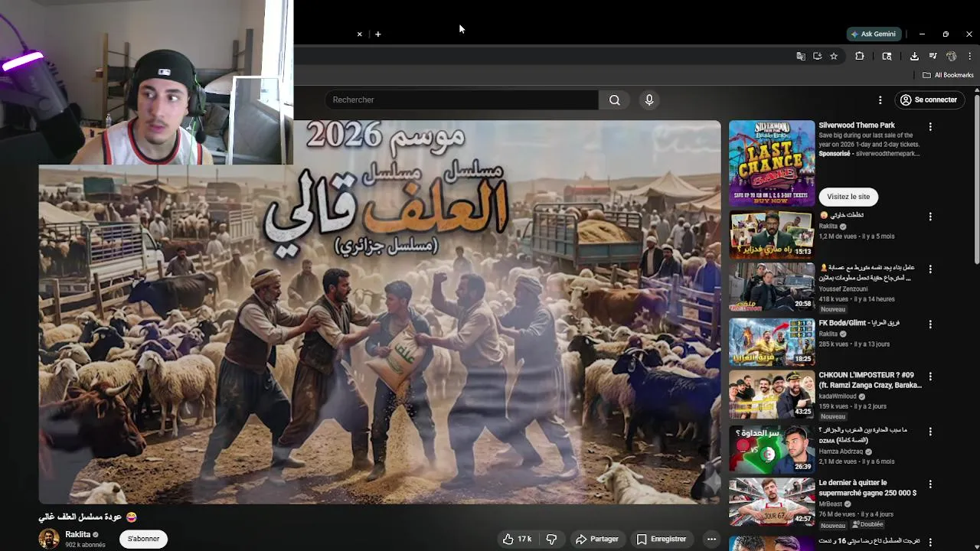Click the S'abonner button
The height and width of the screenshot is (551, 980).
click(143, 539)
